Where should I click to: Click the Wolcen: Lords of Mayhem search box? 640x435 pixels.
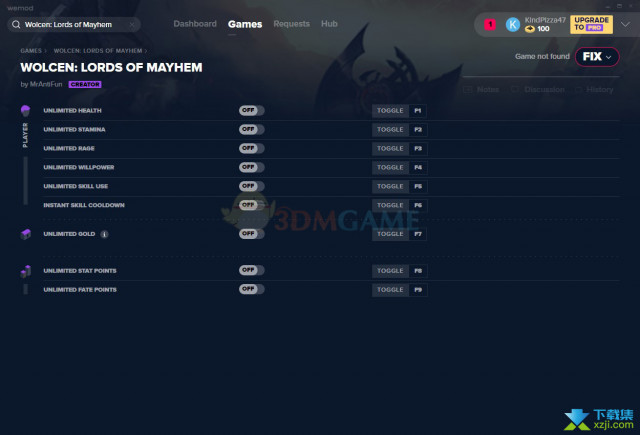(74, 24)
